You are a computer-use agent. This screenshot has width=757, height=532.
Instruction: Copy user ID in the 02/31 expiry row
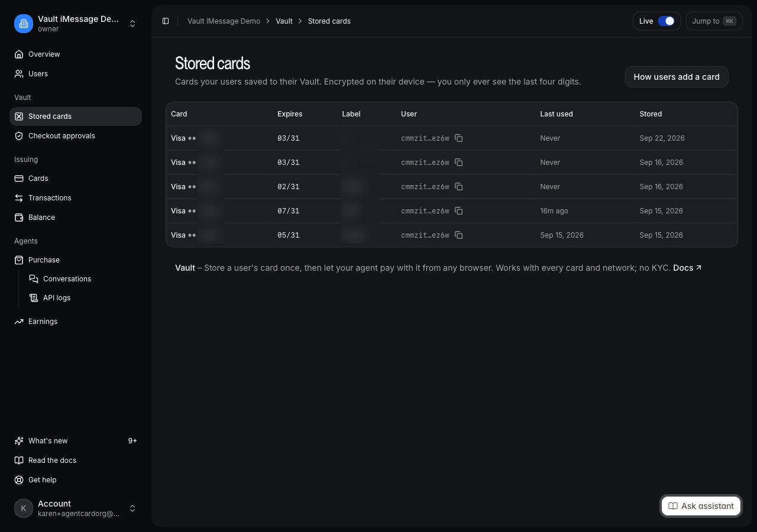(459, 187)
